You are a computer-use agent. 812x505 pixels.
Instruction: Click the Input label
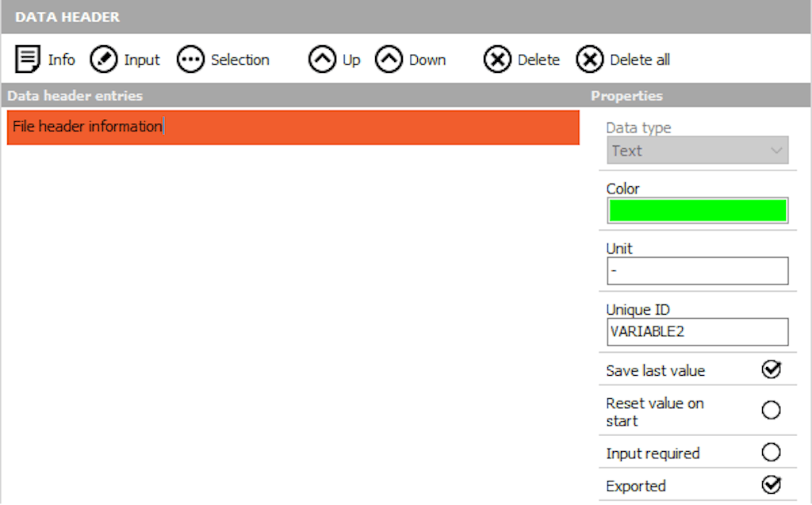point(142,60)
